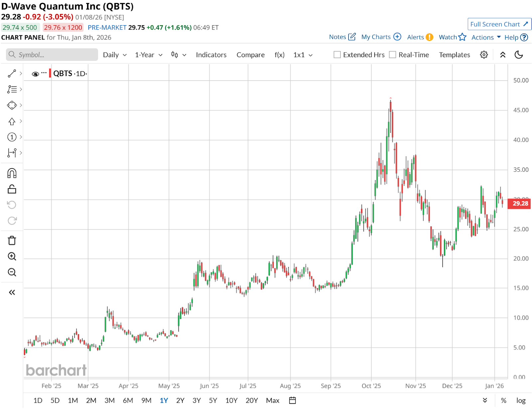Open the Help link
The height and width of the screenshot is (410, 532).
tap(516, 37)
